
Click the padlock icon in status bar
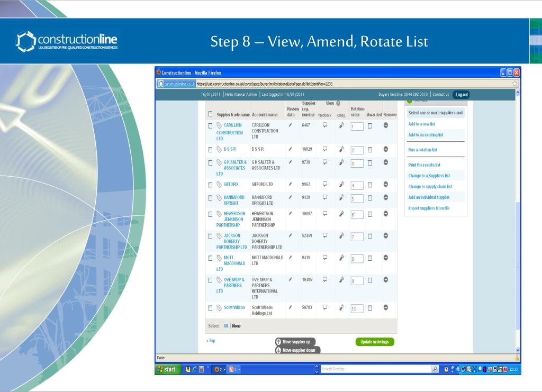[517, 358]
